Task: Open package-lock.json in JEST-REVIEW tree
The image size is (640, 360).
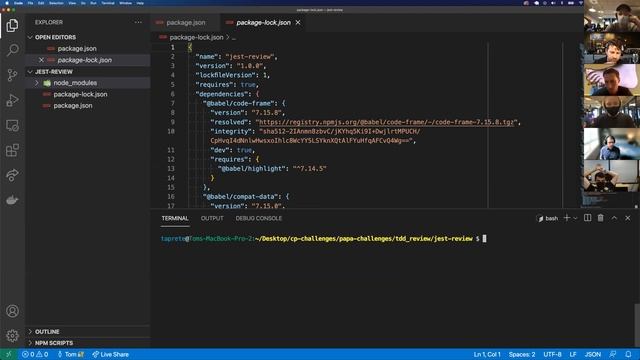Action: (x=80, y=94)
